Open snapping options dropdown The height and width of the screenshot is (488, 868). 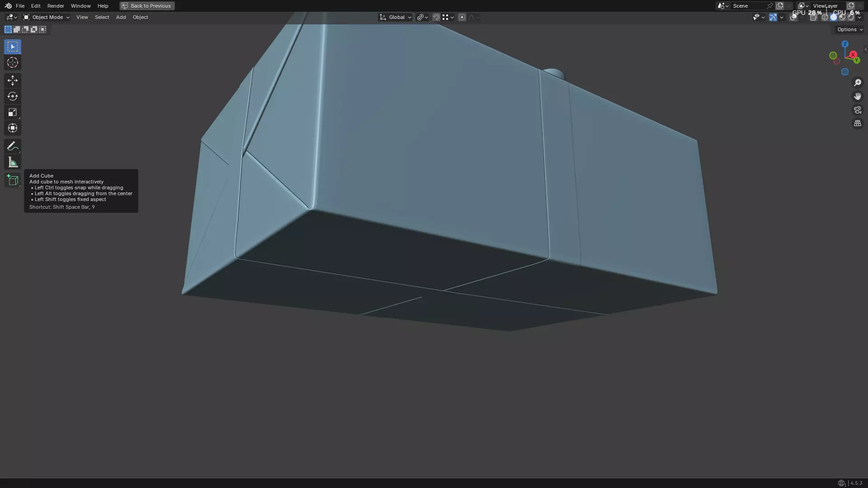[x=448, y=17]
